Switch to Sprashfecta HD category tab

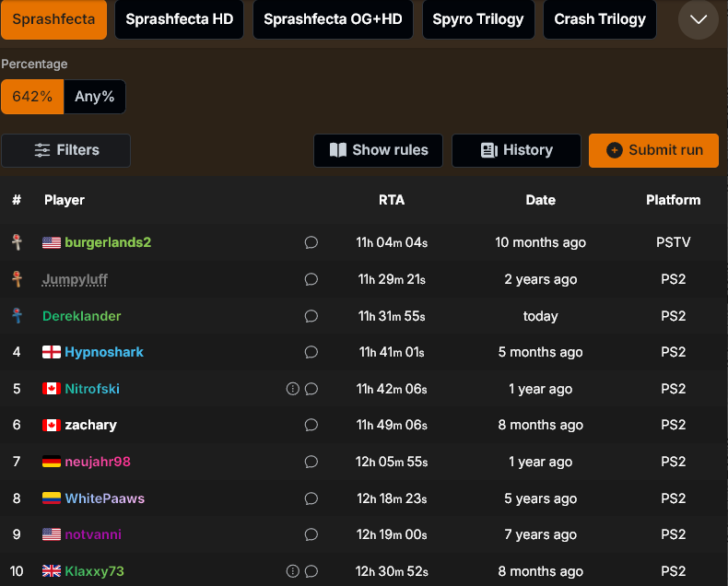(x=179, y=19)
